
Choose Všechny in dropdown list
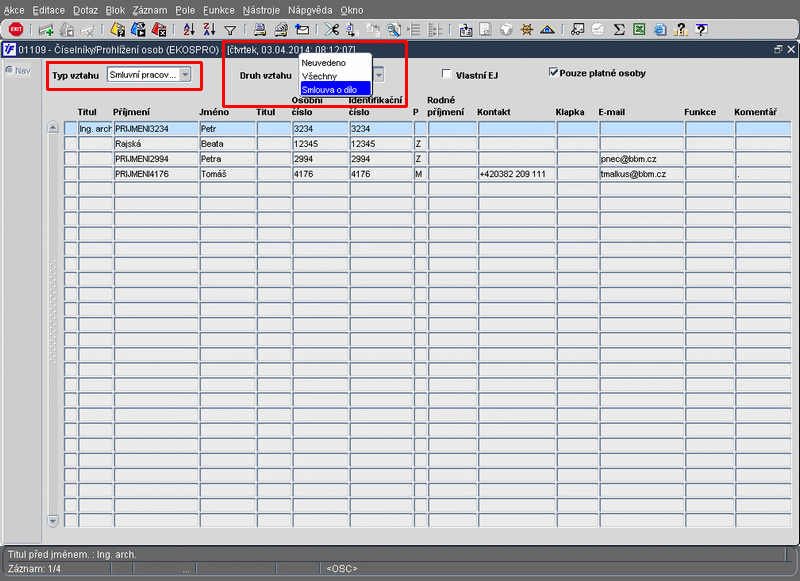[x=335, y=76]
